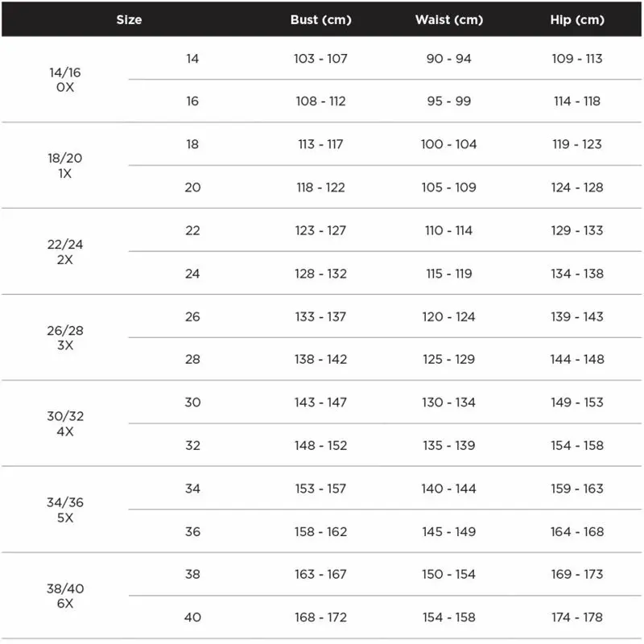Select the 18/20 1X size group

point(65,166)
